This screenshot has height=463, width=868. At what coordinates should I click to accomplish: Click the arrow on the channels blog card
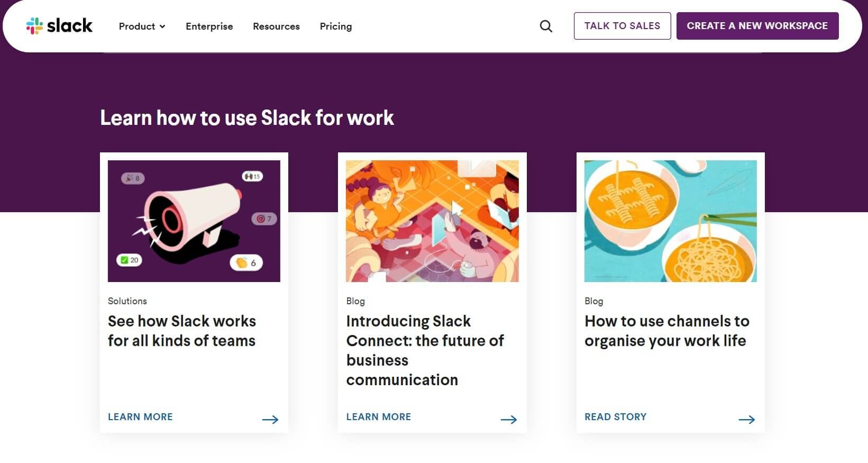[x=746, y=420]
